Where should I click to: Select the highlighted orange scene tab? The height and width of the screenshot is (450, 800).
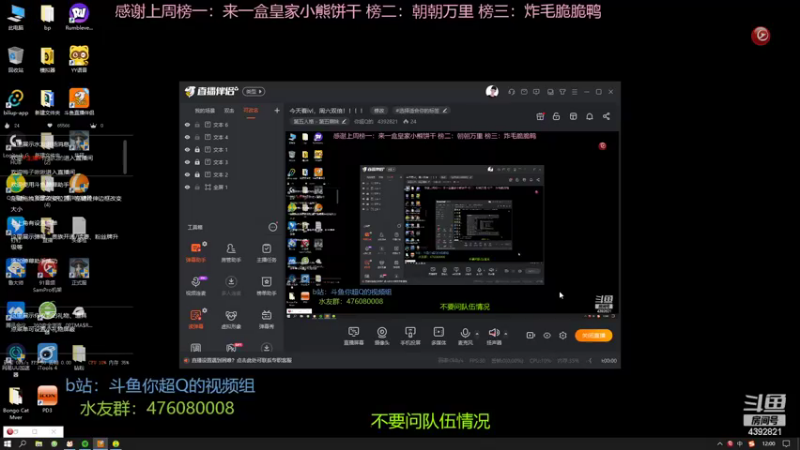(x=251, y=111)
